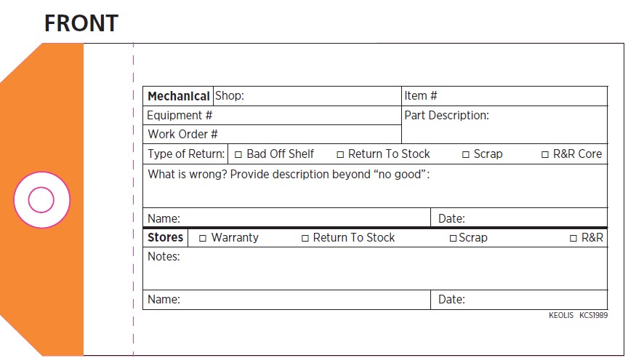Image resolution: width=644 pixels, height=358 pixels.
Task: Select the R&R Core checkbox
Action: (x=545, y=154)
